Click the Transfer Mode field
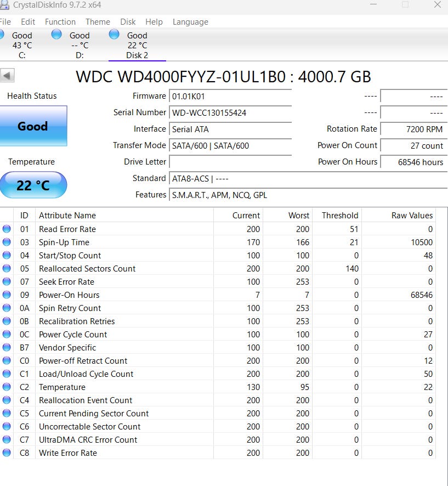The image size is (448, 486). click(x=230, y=146)
